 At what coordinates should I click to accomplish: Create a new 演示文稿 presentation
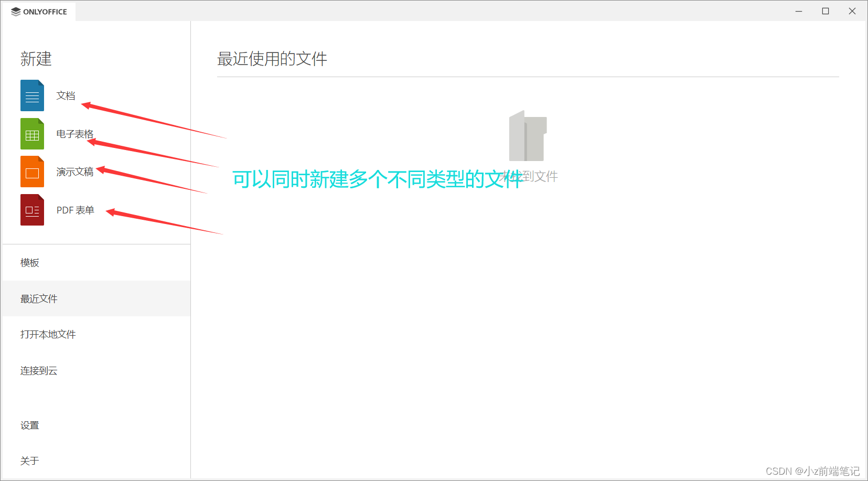[x=75, y=172]
